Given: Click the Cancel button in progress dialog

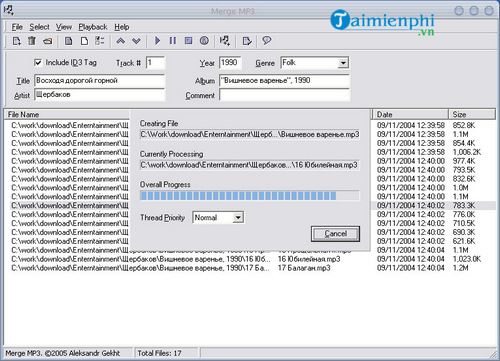Looking at the screenshot, I should tap(335, 234).
